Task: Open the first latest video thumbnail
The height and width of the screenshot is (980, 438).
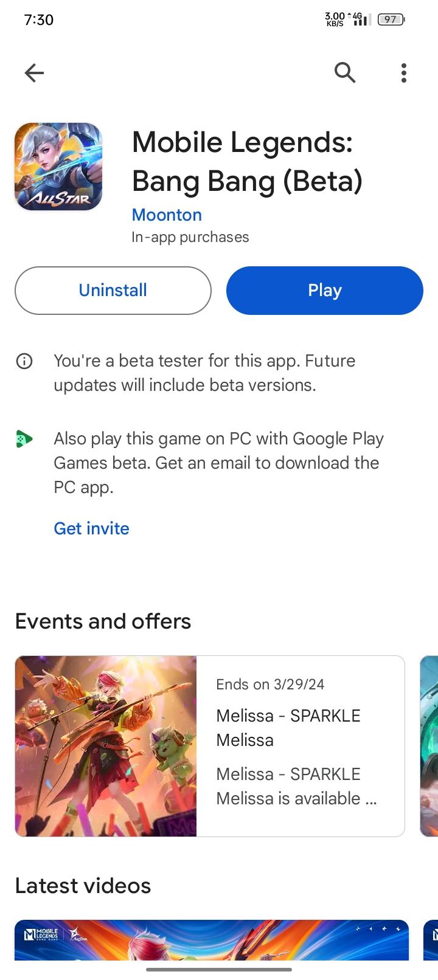Action: (212, 940)
